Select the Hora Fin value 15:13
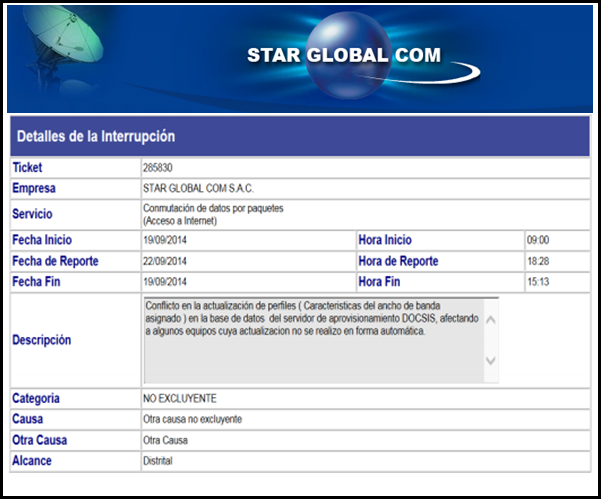Screen dimensions: 602x499 pyautogui.click(x=539, y=282)
